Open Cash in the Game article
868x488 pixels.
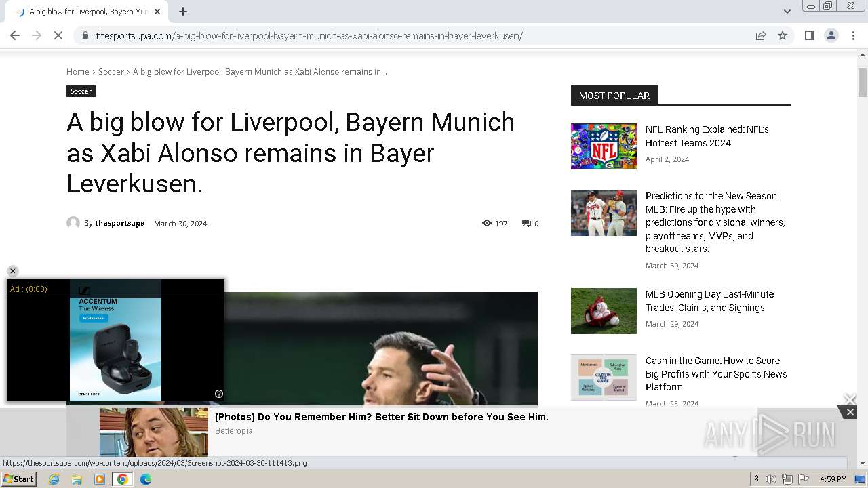(x=716, y=374)
